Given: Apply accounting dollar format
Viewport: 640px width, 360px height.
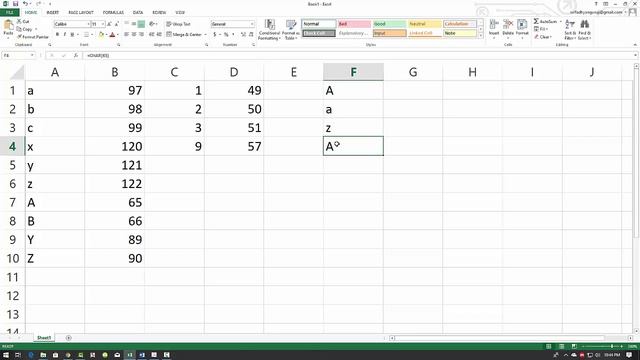Looking at the screenshot, I should [215, 35].
